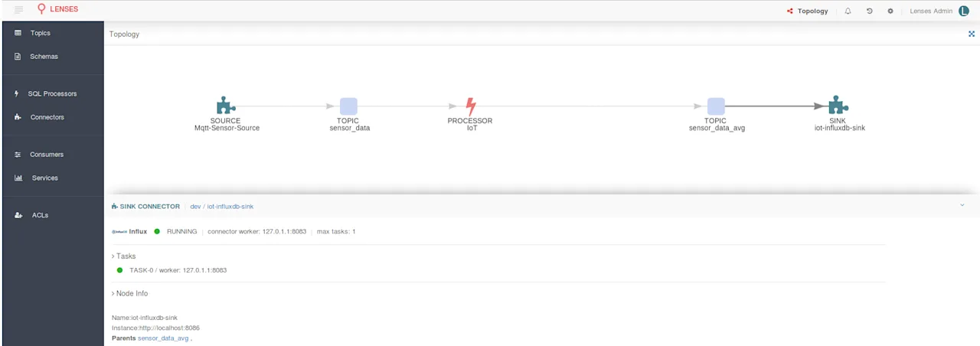Open notifications bell
The height and width of the screenshot is (346, 980).
pyautogui.click(x=848, y=11)
